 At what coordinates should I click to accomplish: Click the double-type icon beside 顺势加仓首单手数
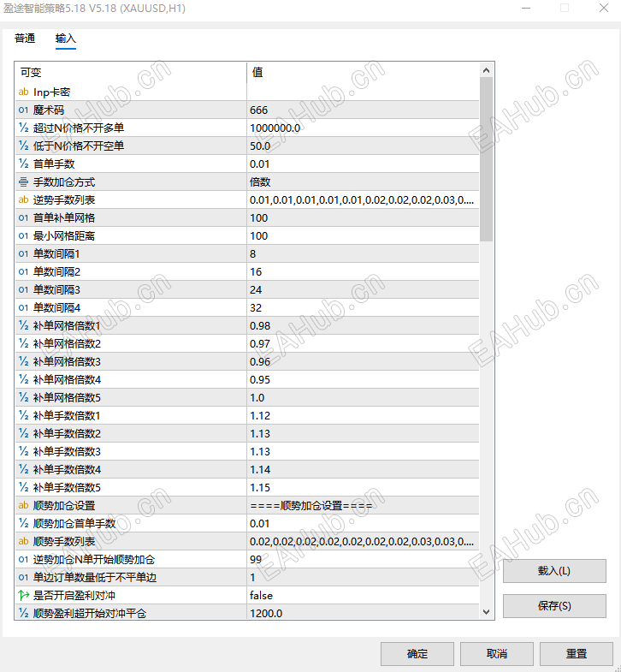pos(24,524)
